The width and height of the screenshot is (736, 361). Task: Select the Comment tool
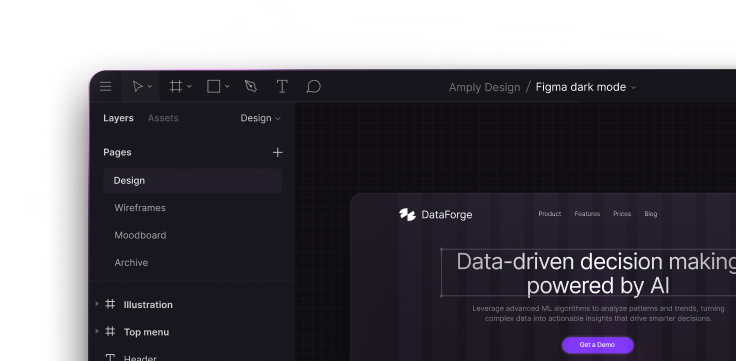[x=313, y=86]
